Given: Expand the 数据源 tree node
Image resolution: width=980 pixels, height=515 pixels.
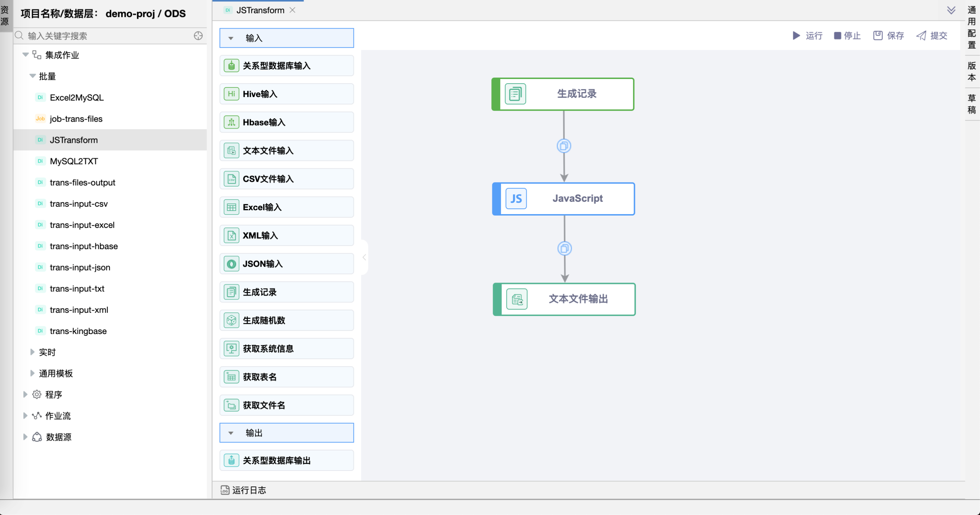Looking at the screenshot, I should (x=25, y=437).
